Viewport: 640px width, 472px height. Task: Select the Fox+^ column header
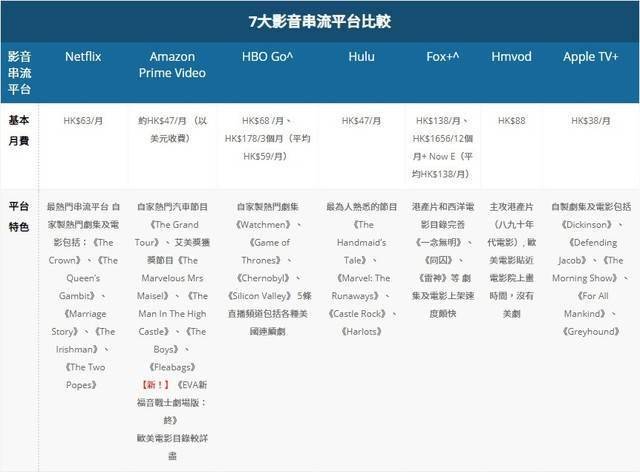[x=442, y=56]
